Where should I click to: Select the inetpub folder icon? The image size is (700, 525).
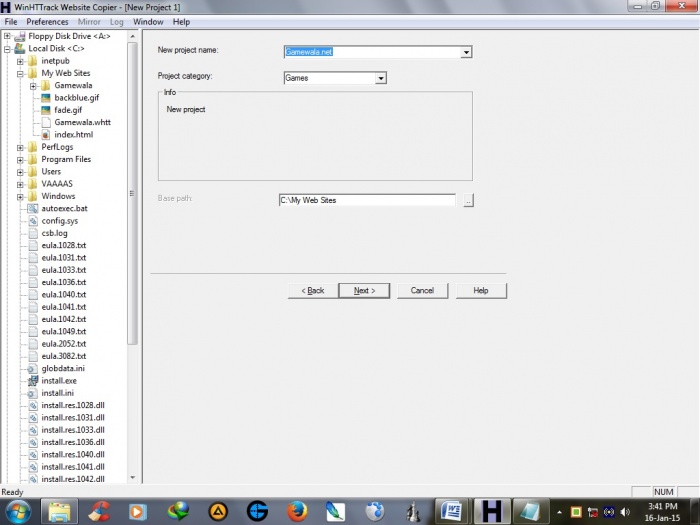click(x=33, y=61)
